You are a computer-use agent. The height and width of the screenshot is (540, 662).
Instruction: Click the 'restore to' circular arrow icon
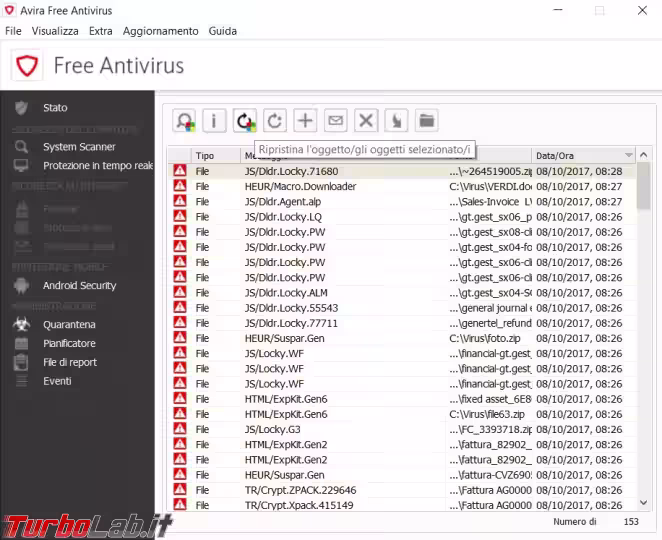[x=275, y=121]
